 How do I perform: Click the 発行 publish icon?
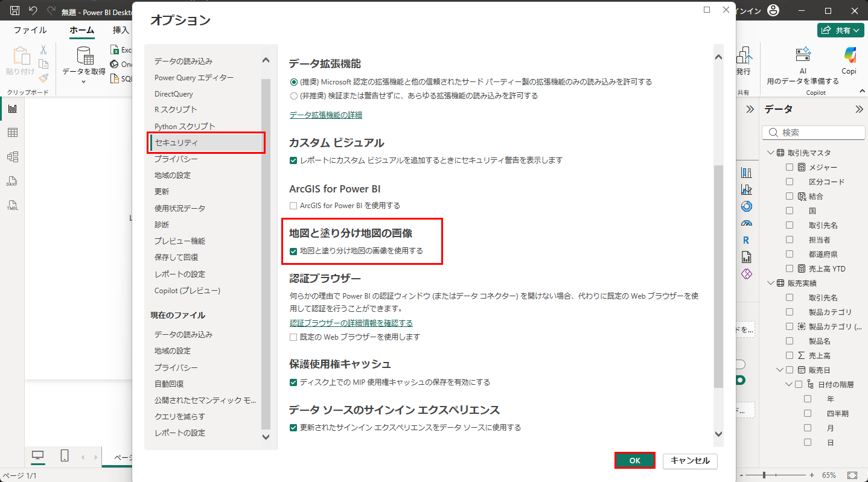(x=744, y=55)
